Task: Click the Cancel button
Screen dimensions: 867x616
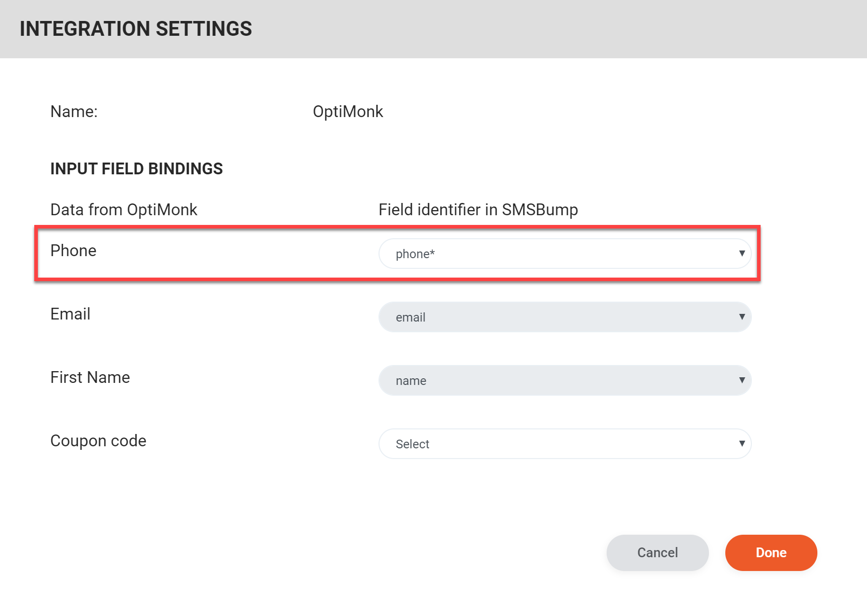Action: 657,553
